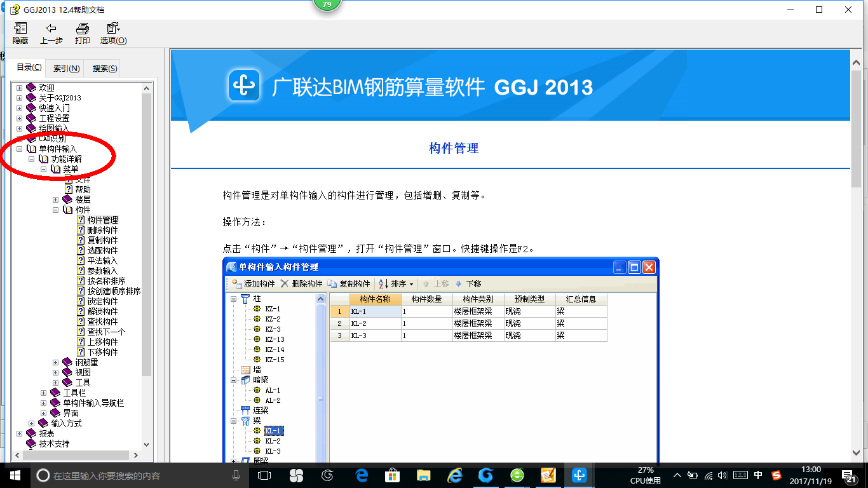Screen dimensions: 868x488
Task: Open the notification center icon
Action: [849, 475]
